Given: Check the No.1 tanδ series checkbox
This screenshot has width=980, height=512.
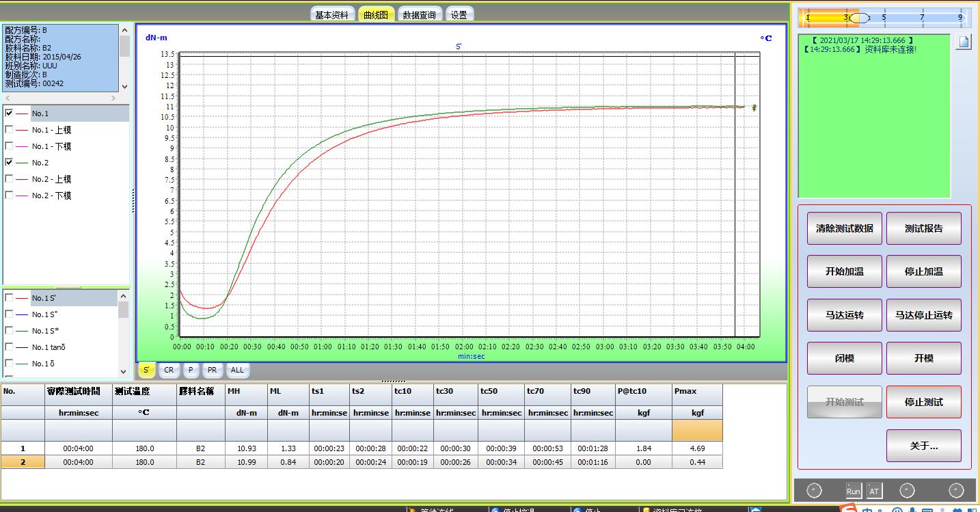Looking at the screenshot, I should [x=9, y=347].
